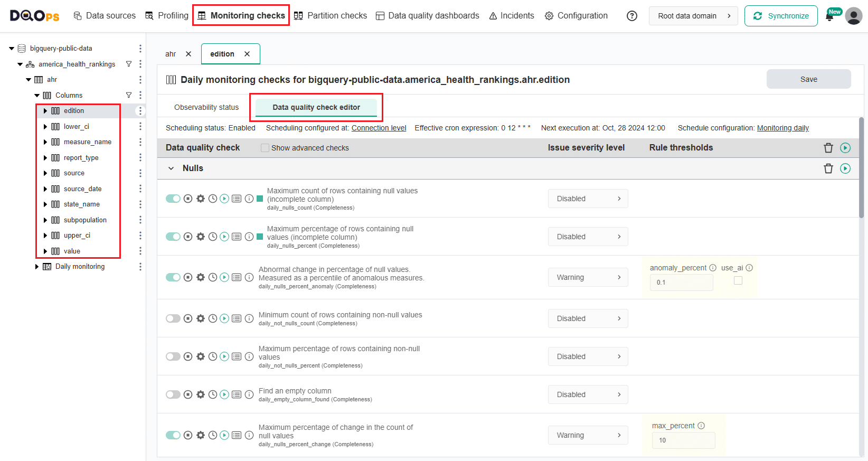Collapse the bigquery-public-data connection node
The height and width of the screenshot is (461, 868).
click(12, 49)
